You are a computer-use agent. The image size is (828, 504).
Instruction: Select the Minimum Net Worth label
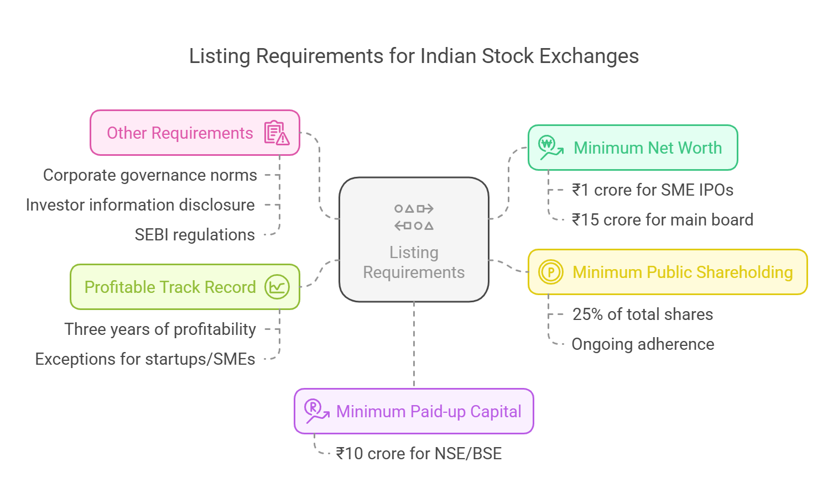pyautogui.click(x=648, y=148)
